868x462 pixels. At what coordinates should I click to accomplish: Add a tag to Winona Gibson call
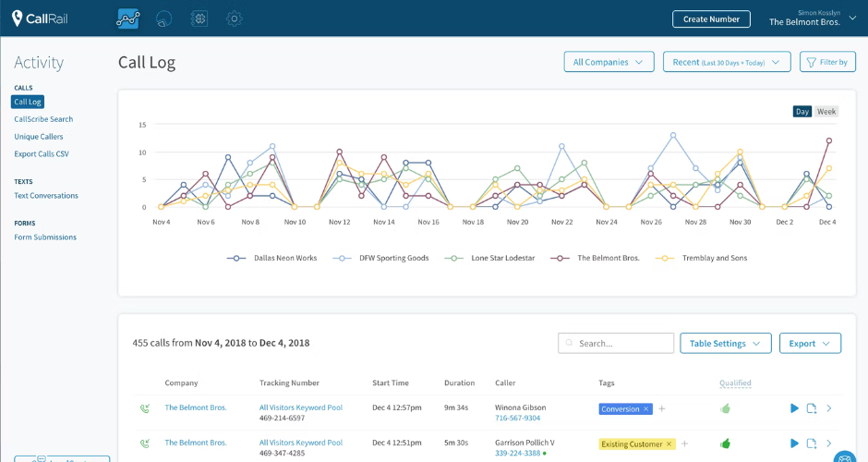click(x=661, y=408)
